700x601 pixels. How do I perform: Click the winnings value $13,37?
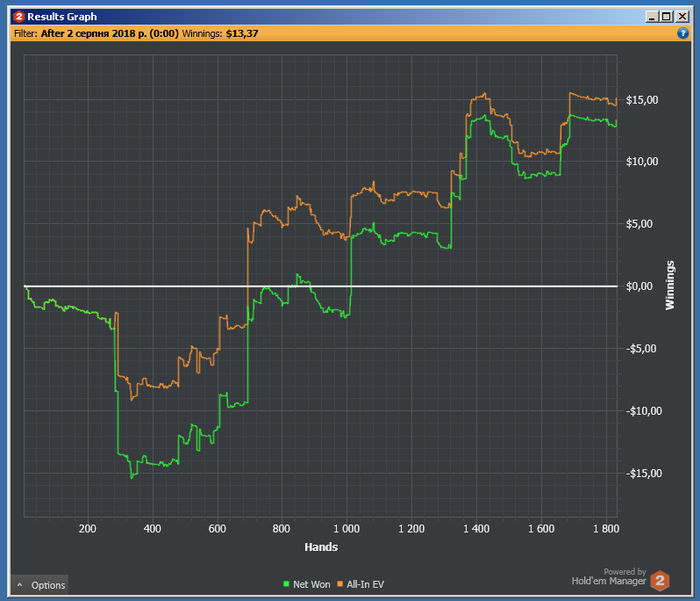click(x=242, y=33)
